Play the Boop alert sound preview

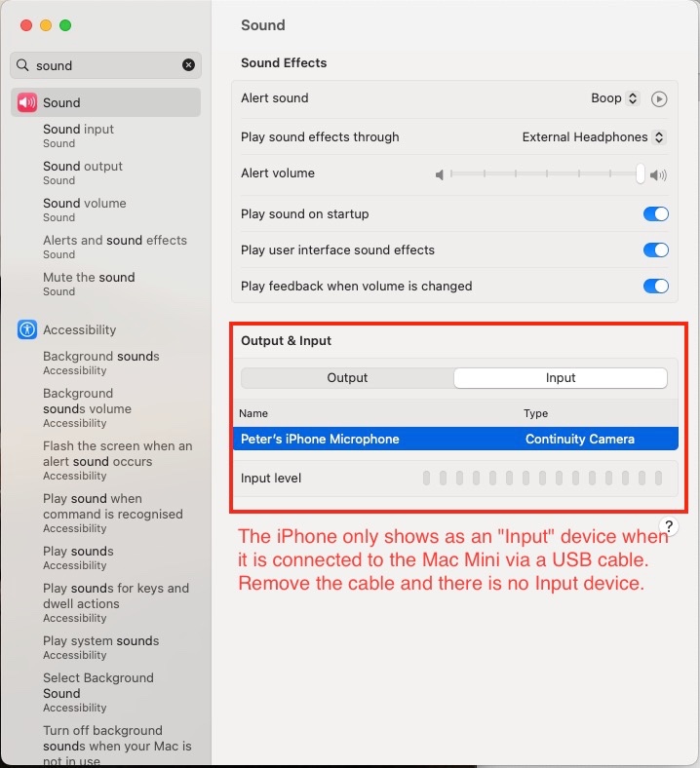tap(659, 99)
